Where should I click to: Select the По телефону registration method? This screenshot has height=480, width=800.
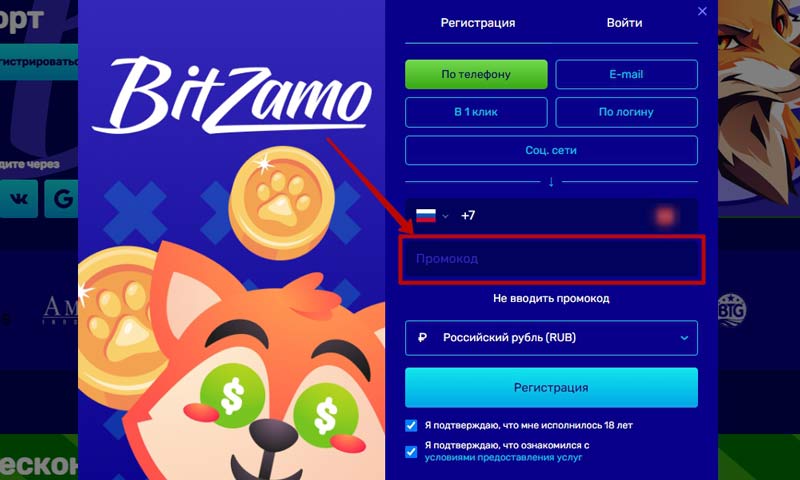476,74
